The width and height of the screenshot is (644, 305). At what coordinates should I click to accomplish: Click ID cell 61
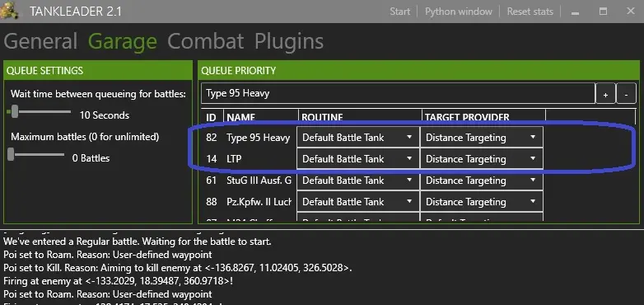point(212,180)
